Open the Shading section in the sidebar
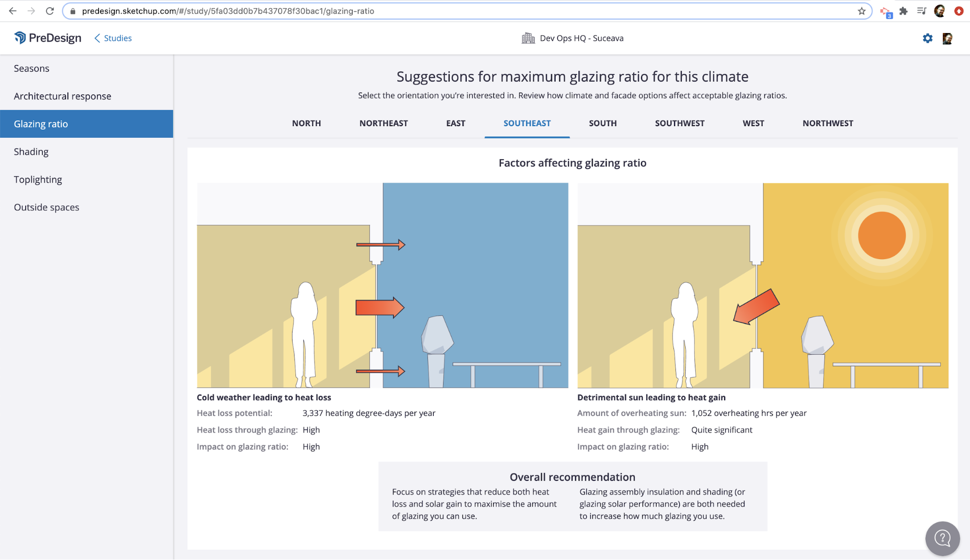 [31, 151]
